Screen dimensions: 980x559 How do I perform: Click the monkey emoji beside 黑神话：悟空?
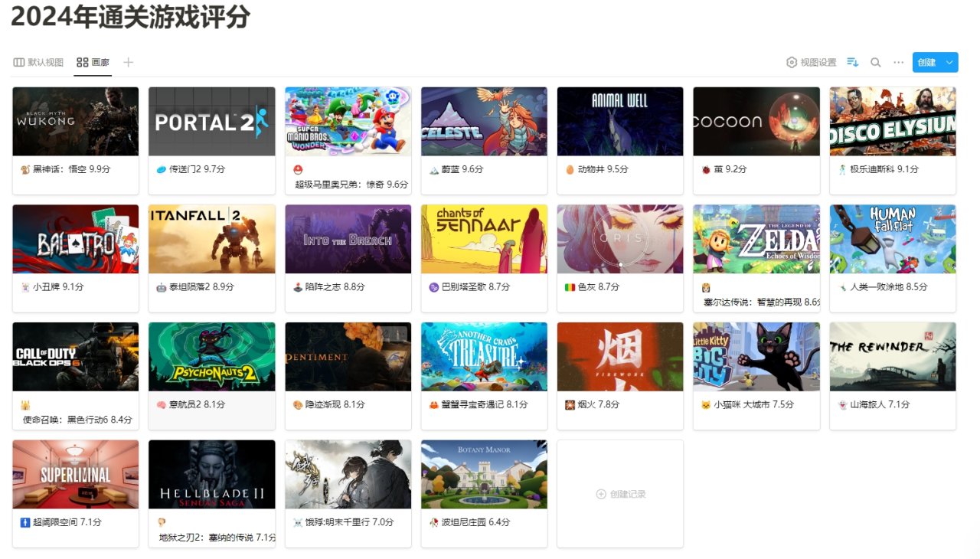(24, 169)
